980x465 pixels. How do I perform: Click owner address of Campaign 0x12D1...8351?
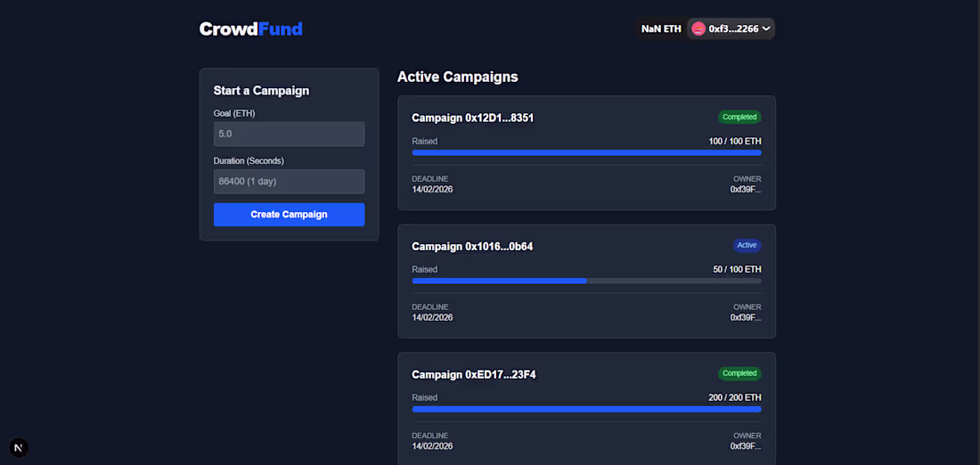[746, 189]
